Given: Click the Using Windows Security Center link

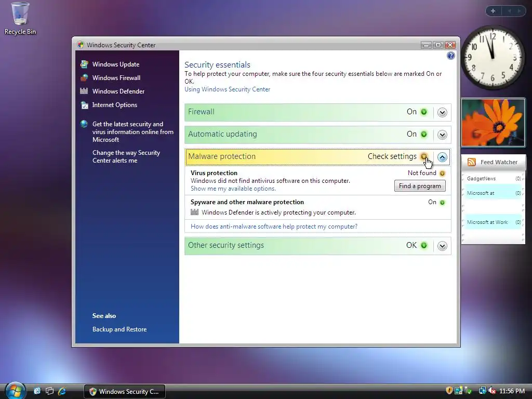Looking at the screenshot, I should click(x=228, y=89).
